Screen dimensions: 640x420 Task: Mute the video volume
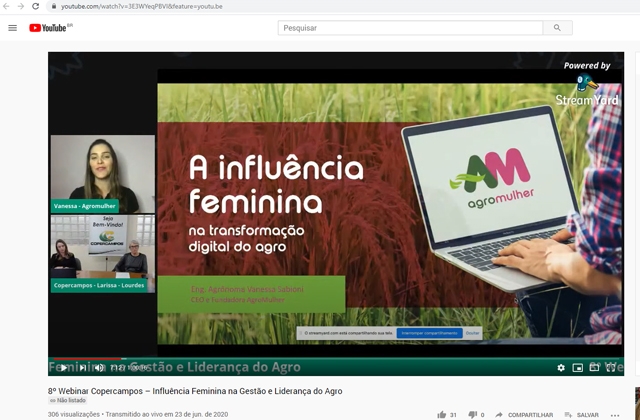pyautogui.click(x=99, y=368)
